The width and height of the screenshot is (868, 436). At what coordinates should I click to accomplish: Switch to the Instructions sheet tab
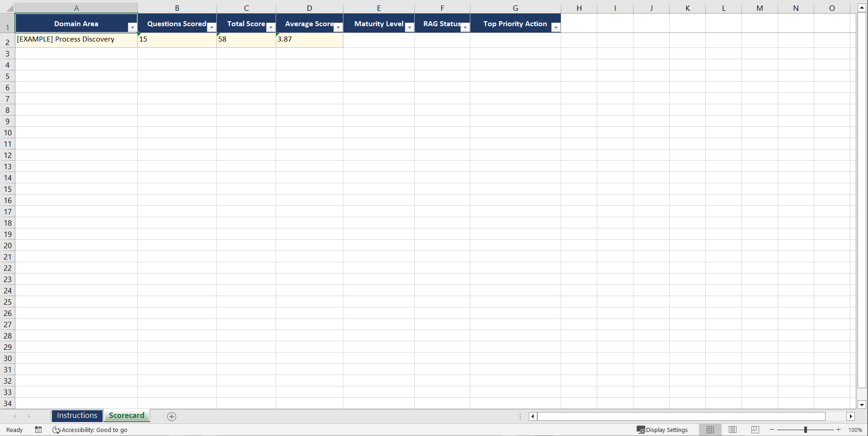tap(77, 415)
